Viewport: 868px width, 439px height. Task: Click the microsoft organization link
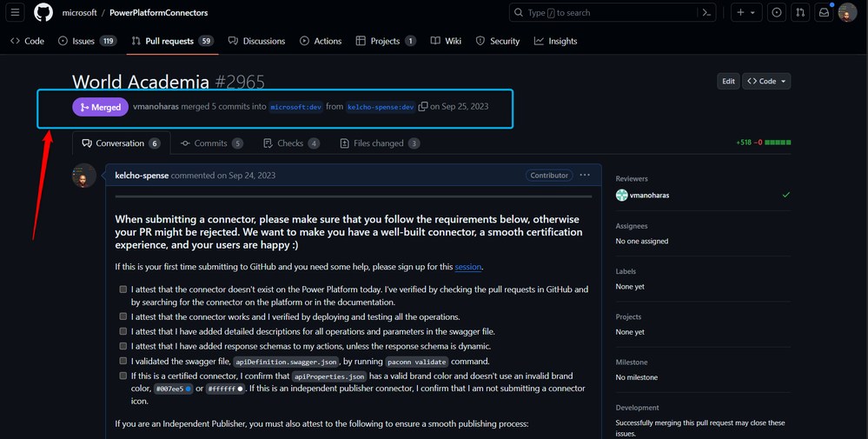80,13
